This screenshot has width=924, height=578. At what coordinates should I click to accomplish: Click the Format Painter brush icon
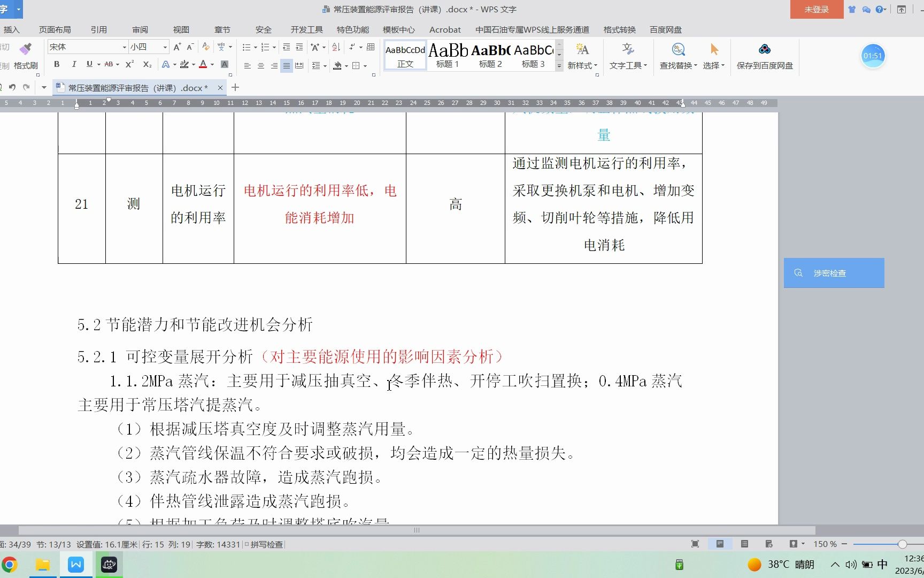tap(25, 49)
